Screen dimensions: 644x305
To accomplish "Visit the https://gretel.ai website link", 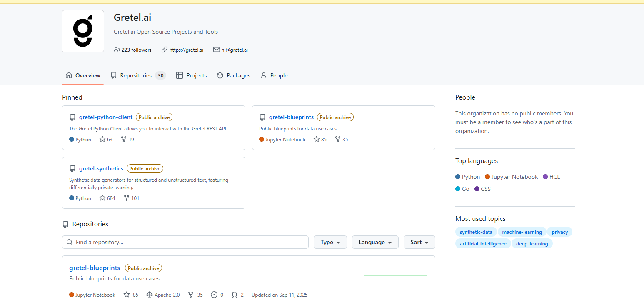I will click(x=186, y=50).
